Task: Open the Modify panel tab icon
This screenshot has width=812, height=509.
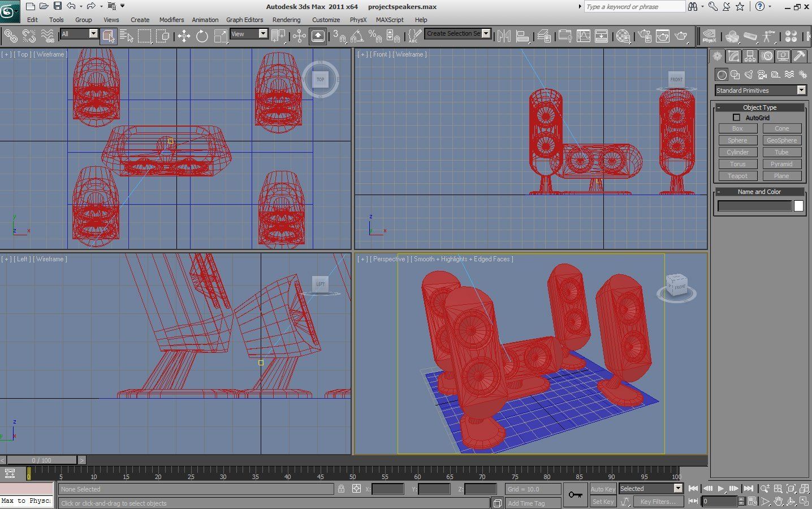Action: 733,56
